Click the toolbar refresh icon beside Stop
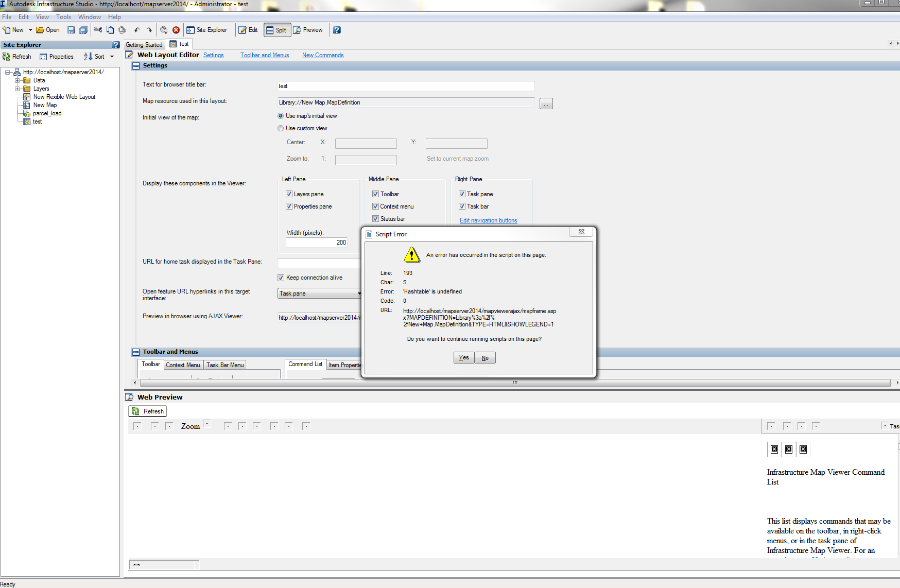The width and height of the screenshot is (900, 588). pyautogui.click(x=164, y=30)
